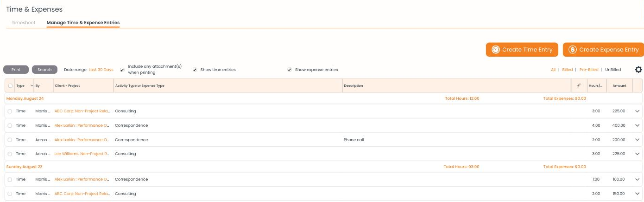
Task: Click the Sunday, August 23 group header
Action: pos(24,167)
